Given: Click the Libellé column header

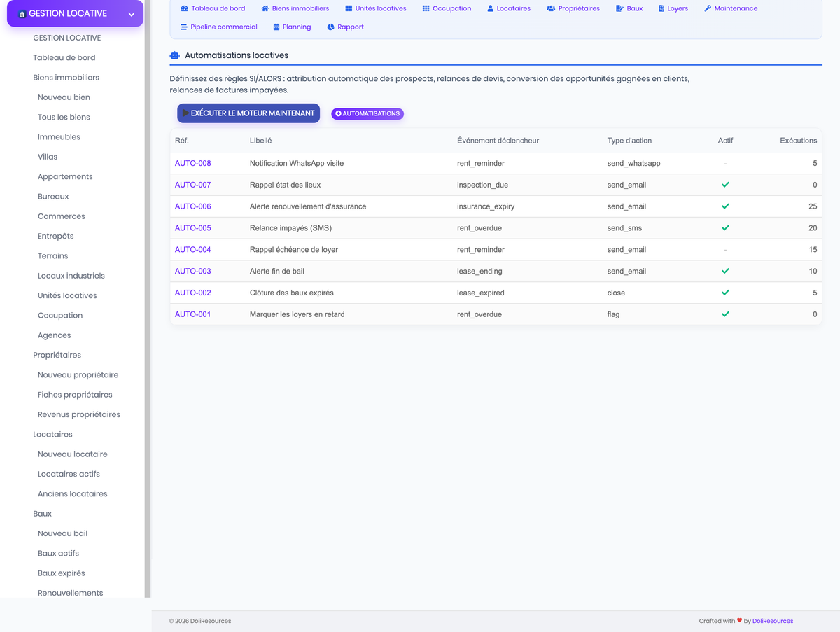Looking at the screenshot, I should pyautogui.click(x=260, y=141).
